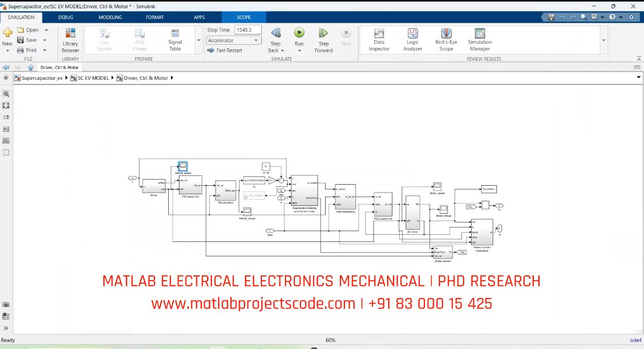
Task: Navigate up to parent with the up arrow
Action: point(30,67)
